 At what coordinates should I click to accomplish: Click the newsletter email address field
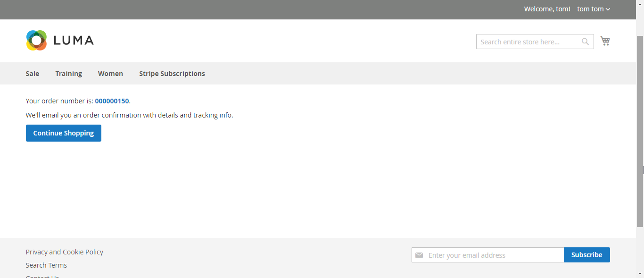[493, 255]
